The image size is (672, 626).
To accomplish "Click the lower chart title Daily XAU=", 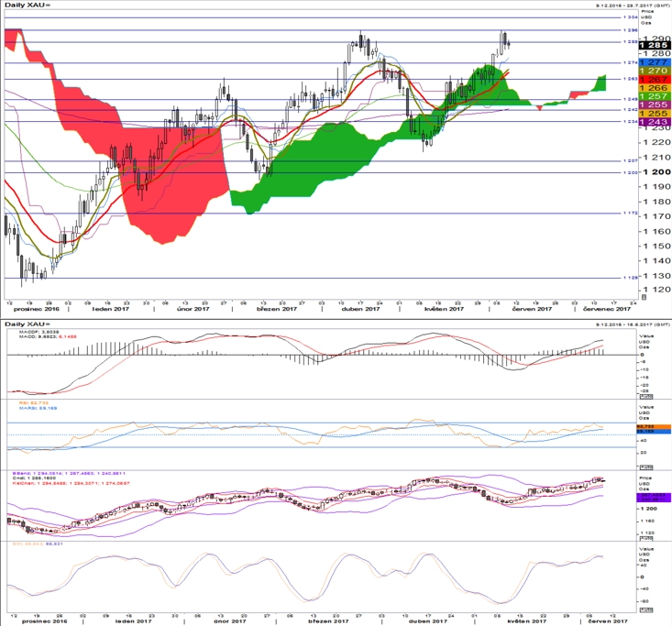I will (x=28, y=324).
